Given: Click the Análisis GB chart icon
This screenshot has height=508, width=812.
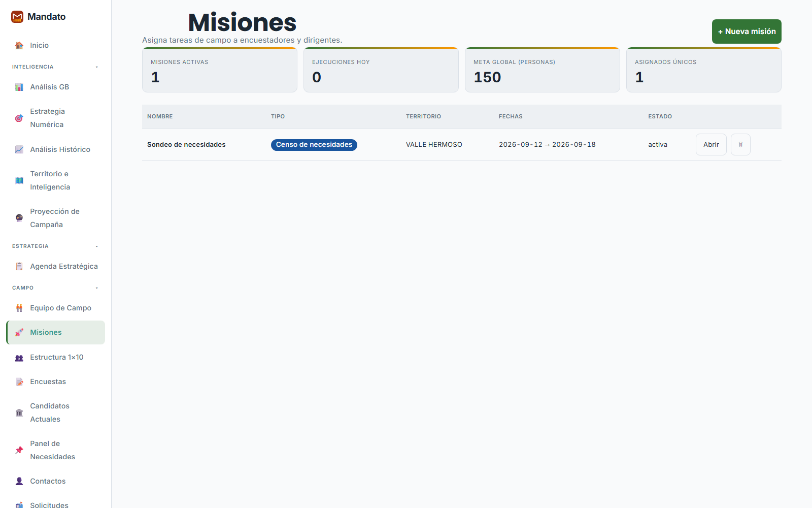Looking at the screenshot, I should coord(19,87).
